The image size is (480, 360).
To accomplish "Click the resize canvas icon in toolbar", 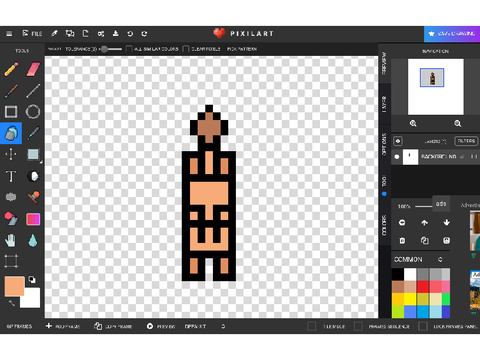I will [70, 34].
